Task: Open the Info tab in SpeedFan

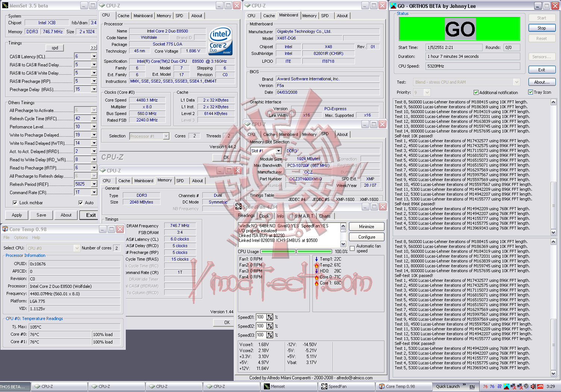Action: click(x=280, y=216)
